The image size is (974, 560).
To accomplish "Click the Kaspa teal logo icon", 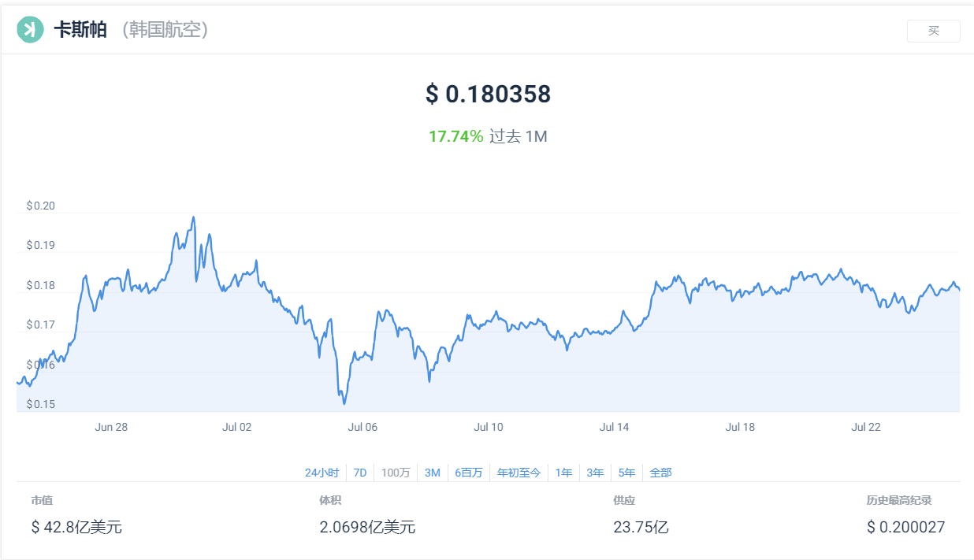I will (30, 30).
